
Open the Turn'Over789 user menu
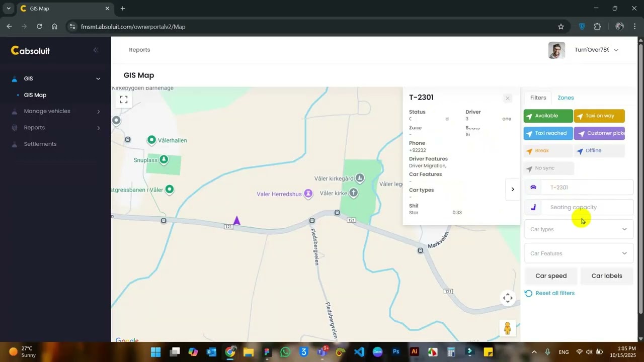(596, 50)
